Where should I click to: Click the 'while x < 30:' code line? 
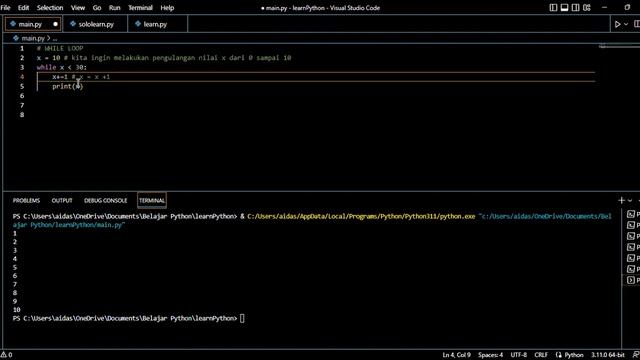[x=62, y=67]
